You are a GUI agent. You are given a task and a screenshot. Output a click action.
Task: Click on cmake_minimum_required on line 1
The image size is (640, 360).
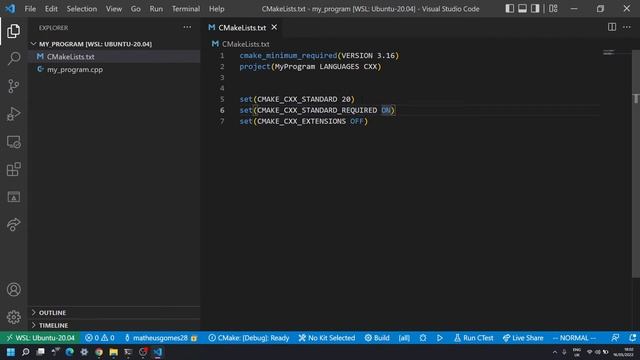tap(288, 56)
